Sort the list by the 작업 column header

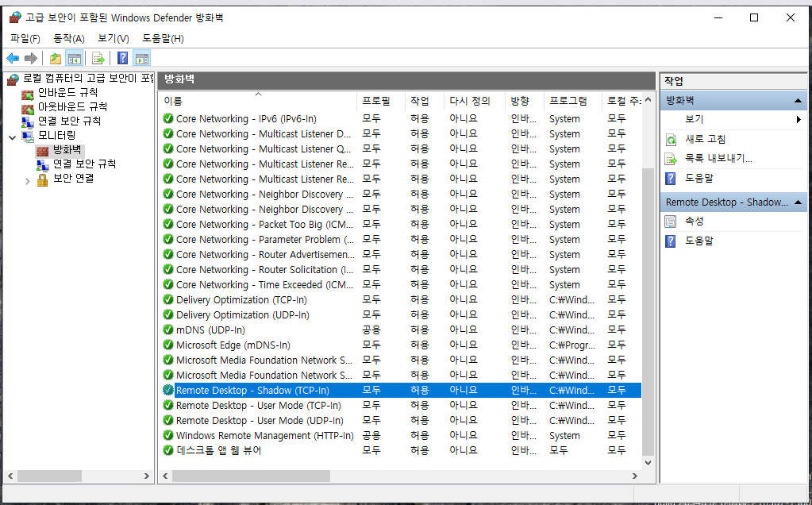(424, 101)
